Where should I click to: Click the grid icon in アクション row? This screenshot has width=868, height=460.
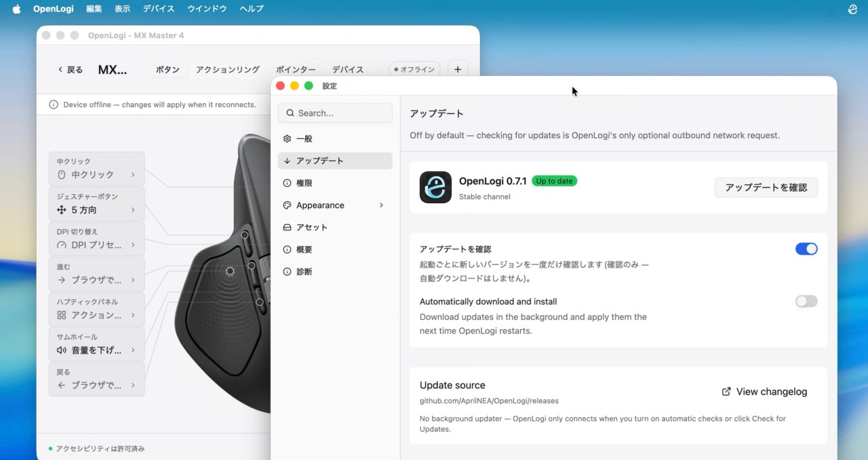[62, 315]
